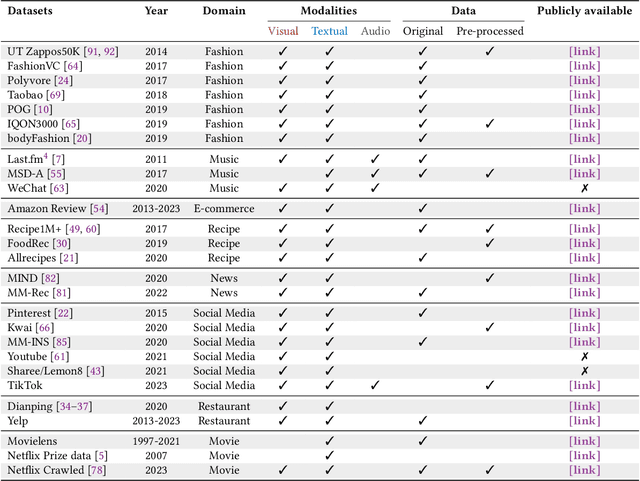This screenshot has width=640, height=481.
Task: Click the X mark in the Youtube row
Action: click(584, 356)
